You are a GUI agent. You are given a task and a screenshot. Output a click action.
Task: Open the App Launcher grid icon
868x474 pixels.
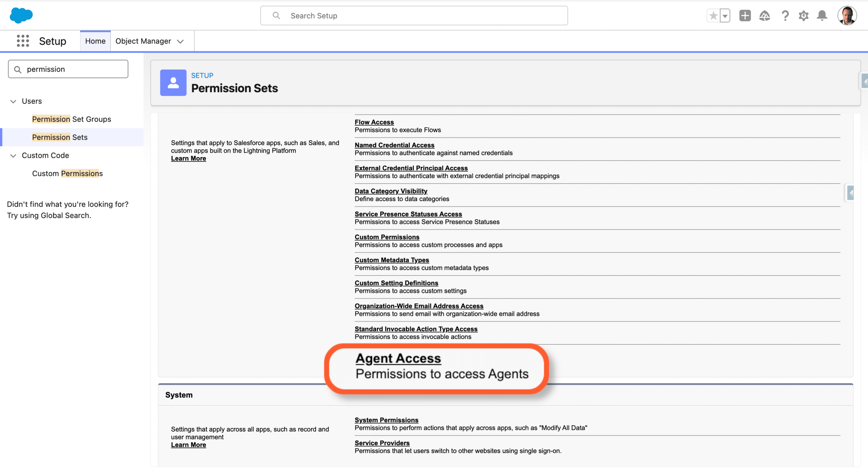(x=23, y=41)
